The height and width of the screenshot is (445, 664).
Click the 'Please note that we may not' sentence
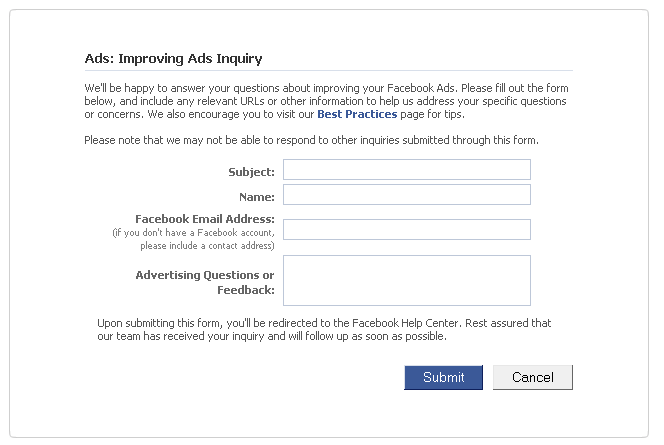(x=311, y=140)
